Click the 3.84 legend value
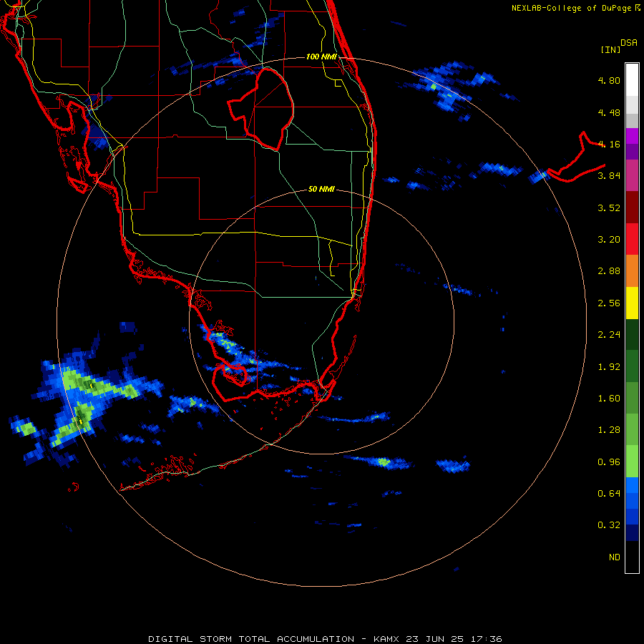 point(609,176)
